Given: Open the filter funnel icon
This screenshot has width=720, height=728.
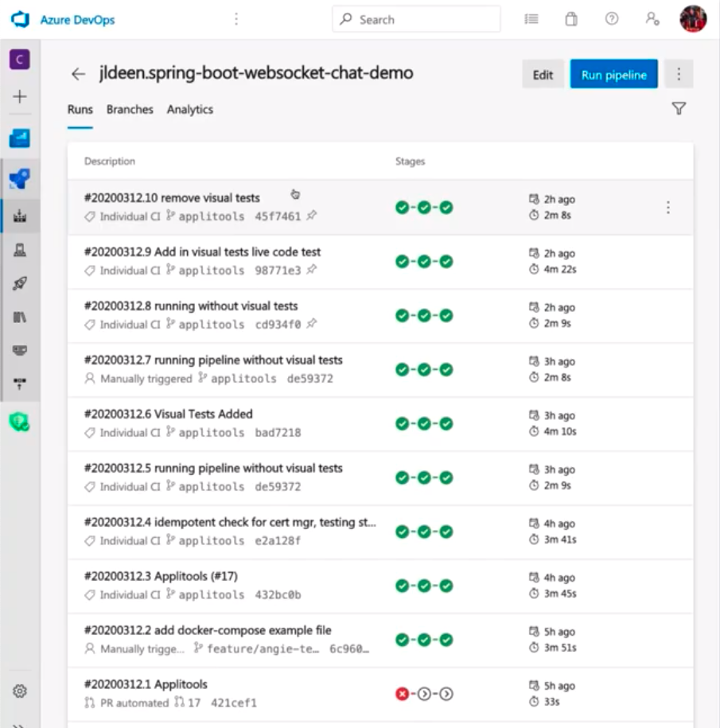Looking at the screenshot, I should coord(679,109).
